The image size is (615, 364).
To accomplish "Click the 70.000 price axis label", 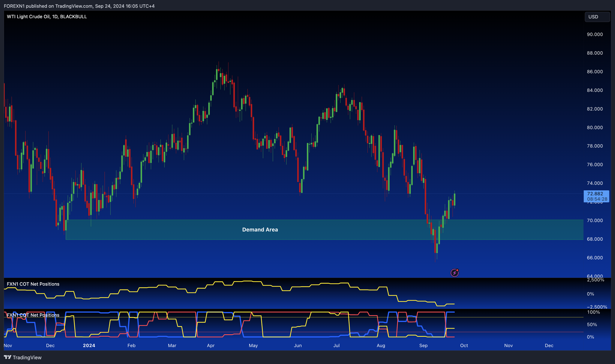I will (595, 221).
